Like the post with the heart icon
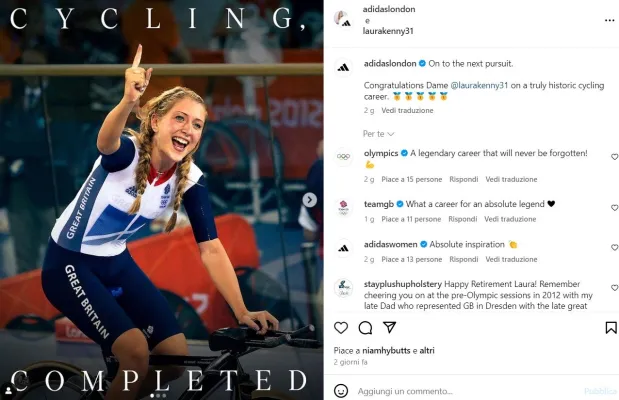This screenshot has width=619, height=400. click(x=341, y=328)
